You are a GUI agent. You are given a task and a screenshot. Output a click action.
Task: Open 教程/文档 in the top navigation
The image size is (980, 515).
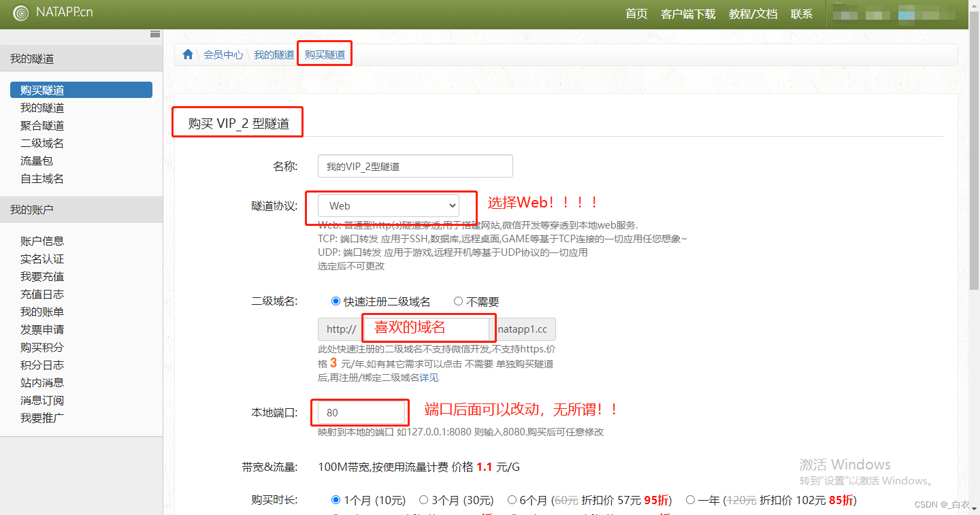click(x=753, y=14)
